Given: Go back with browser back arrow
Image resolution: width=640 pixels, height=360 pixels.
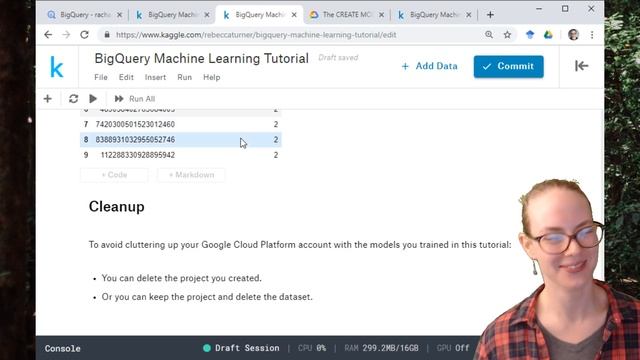Looking at the screenshot, I should pos(48,35).
